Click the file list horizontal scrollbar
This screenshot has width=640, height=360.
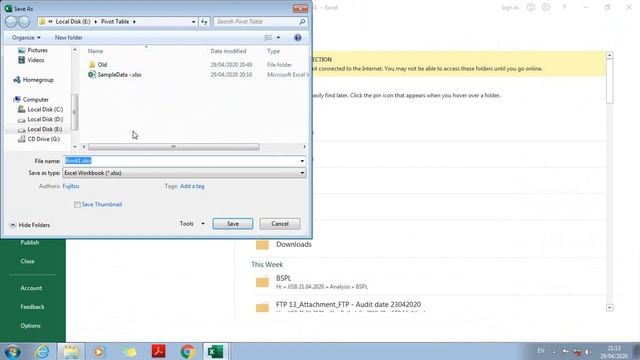coord(173,147)
